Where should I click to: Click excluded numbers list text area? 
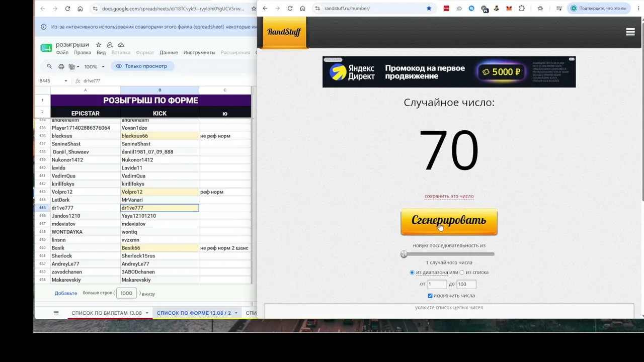[449, 310]
